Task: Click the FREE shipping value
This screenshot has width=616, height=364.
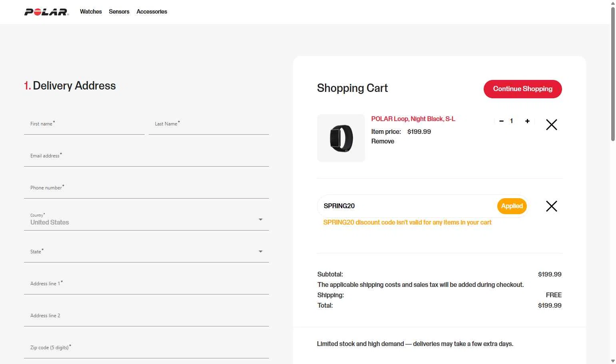Action: click(x=554, y=295)
